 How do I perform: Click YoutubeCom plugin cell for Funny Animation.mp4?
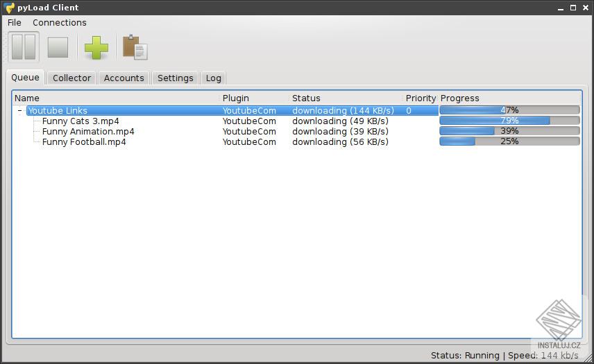[249, 131]
